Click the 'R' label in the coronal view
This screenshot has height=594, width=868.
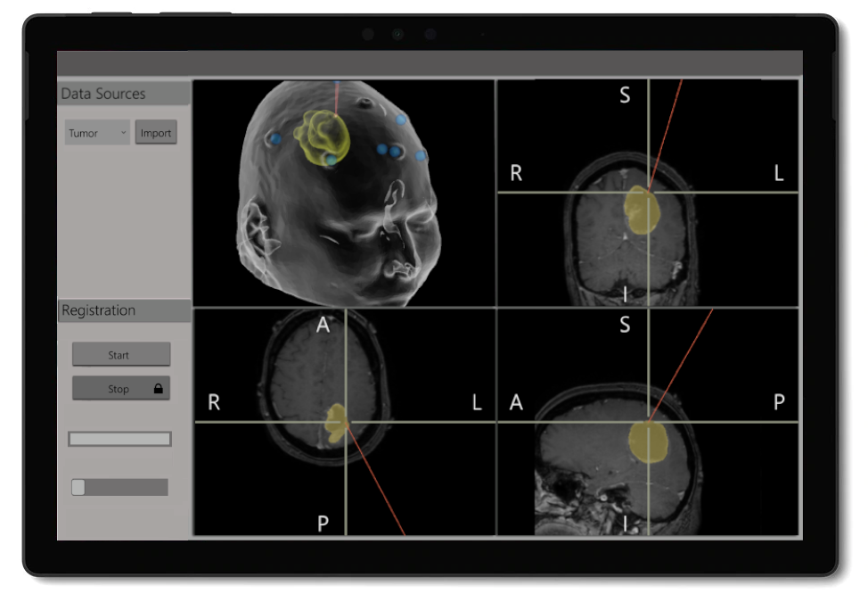(516, 173)
